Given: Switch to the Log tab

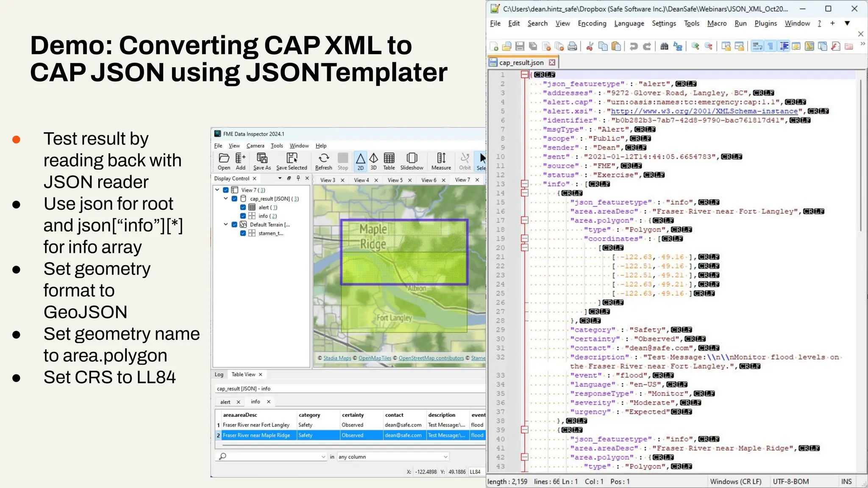Looking at the screenshot, I should [x=219, y=374].
